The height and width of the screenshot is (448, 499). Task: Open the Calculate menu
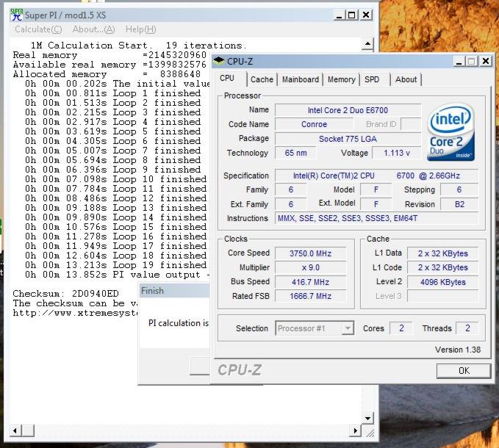click(38, 29)
